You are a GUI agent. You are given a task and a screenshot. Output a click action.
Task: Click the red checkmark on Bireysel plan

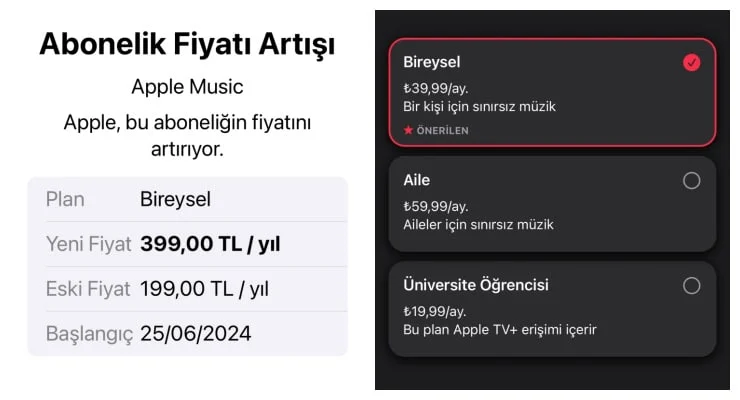(x=691, y=63)
